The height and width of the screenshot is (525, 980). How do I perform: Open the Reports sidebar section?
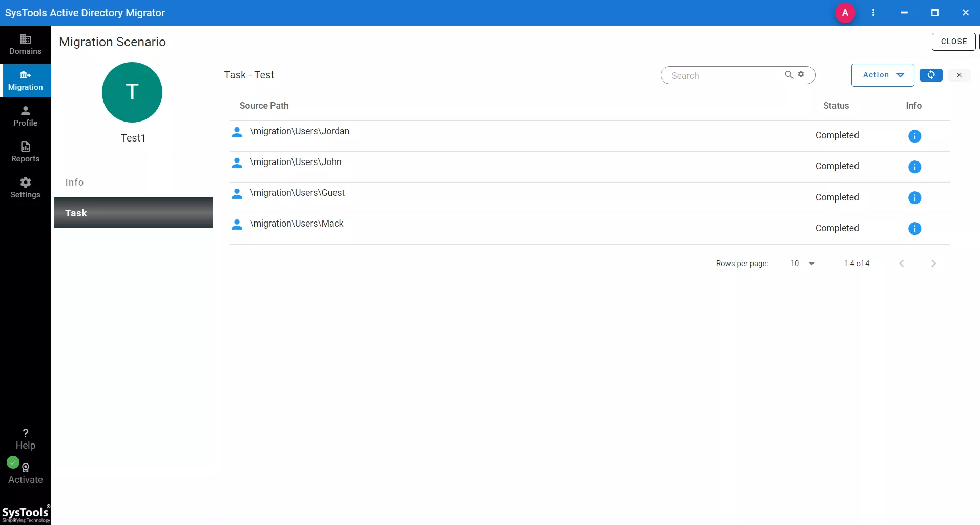tap(25, 152)
